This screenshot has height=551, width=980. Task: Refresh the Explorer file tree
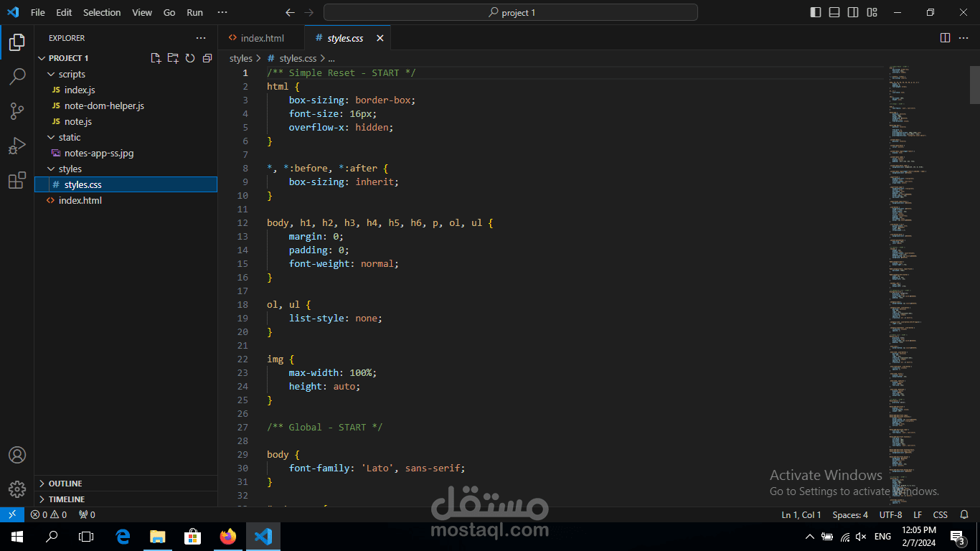[x=190, y=58]
